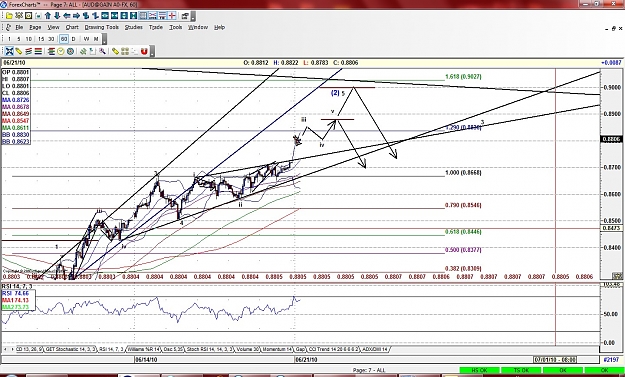This screenshot has width=625, height=377.
Task: Switch to the Momentum 14 tab
Action: coord(277,349)
